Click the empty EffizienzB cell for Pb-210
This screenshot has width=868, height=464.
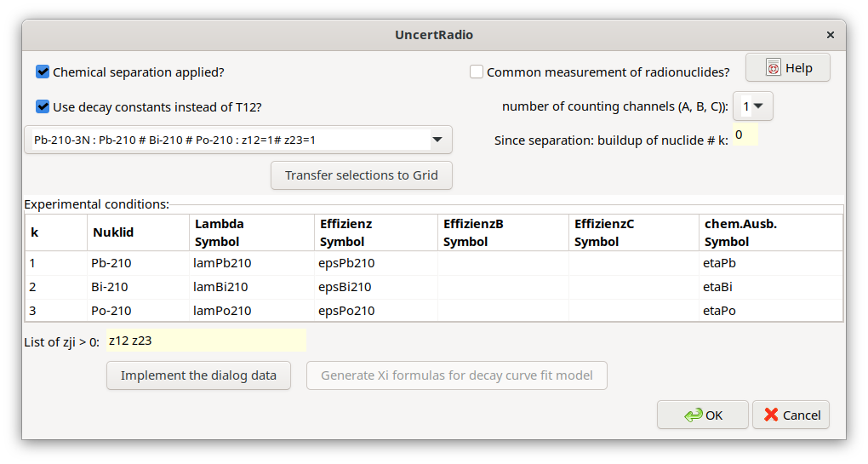coord(503,263)
